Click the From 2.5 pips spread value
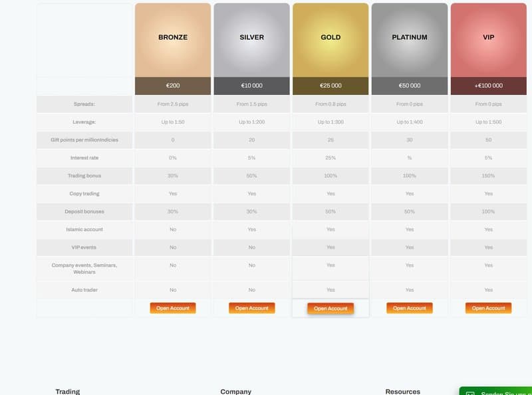The image size is (532, 395). [x=173, y=104]
